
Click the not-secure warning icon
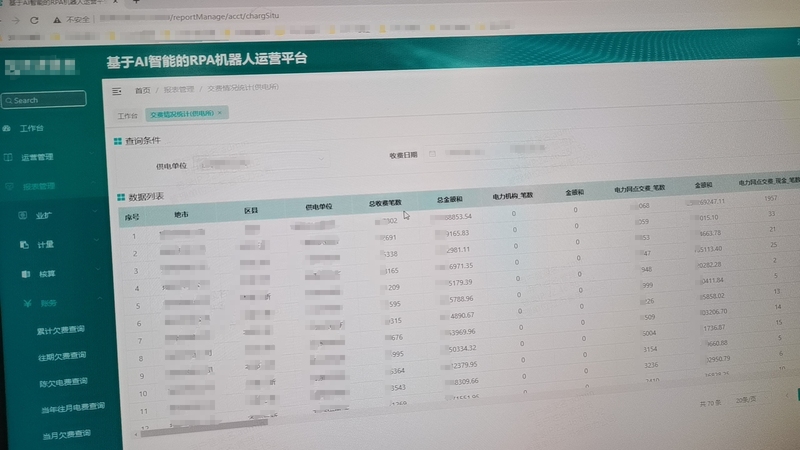pyautogui.click(x=57, y=20)
